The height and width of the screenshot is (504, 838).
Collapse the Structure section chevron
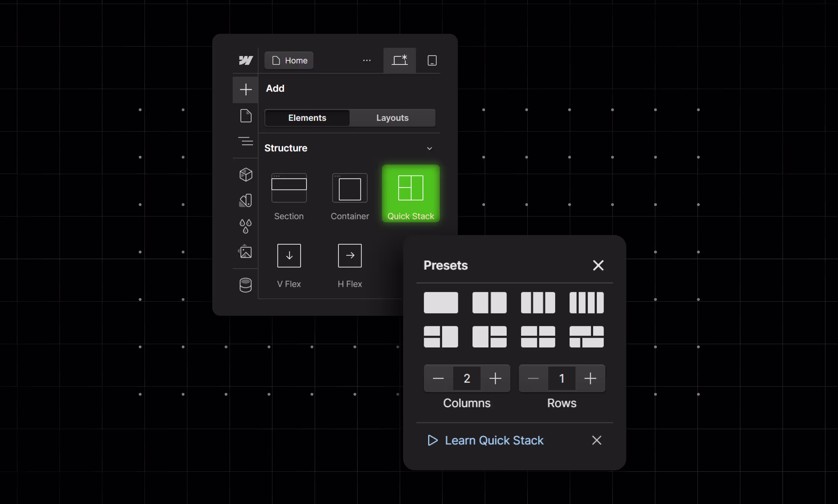[x=430, y=148]
